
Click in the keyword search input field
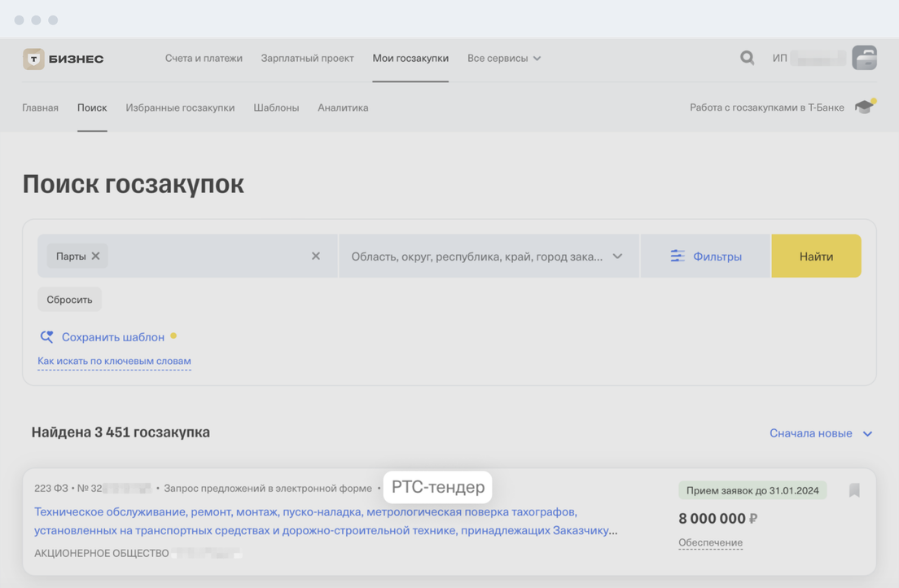tap(208, 256)
